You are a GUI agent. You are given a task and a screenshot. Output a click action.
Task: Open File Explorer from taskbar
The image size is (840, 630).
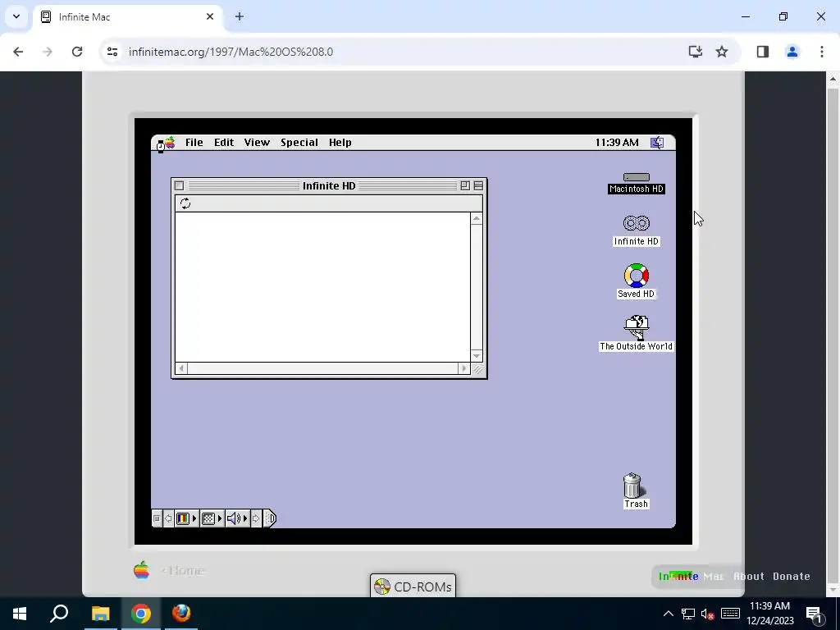[100, 614]
